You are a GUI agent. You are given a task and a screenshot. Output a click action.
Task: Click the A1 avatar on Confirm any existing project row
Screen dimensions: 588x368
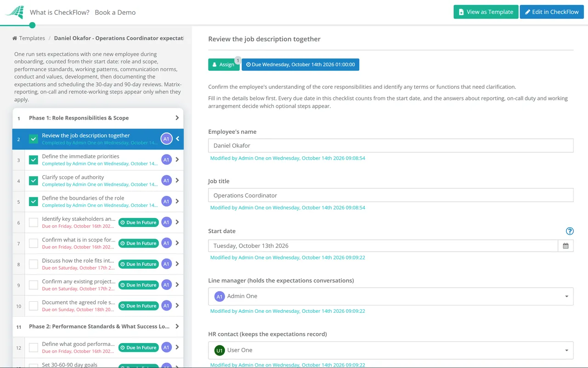[166, 285]
